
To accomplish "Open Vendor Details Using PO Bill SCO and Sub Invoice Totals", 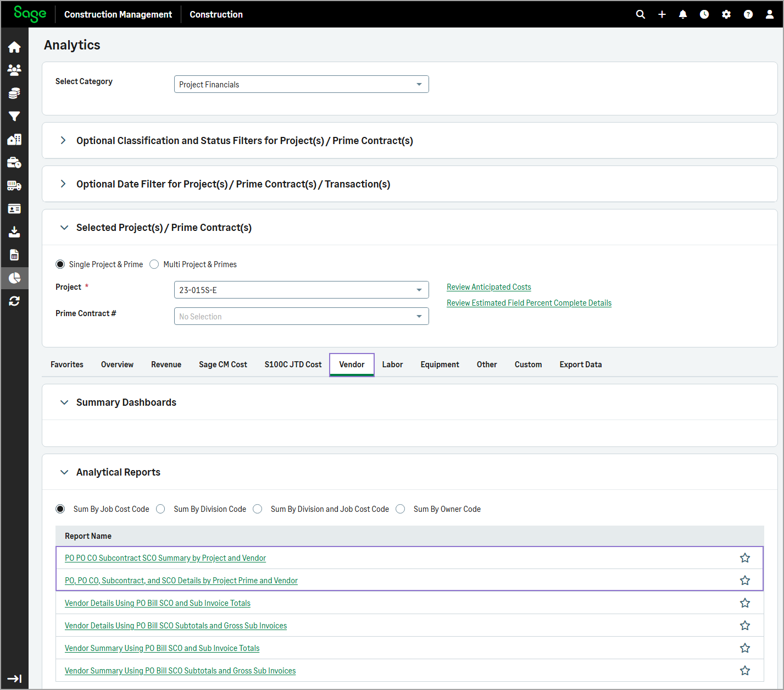I will pyautogui.click(x=158, y=603).
